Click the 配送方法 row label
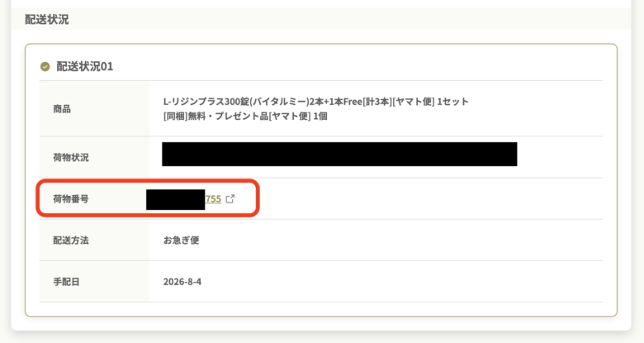This screenshot has height=343, width=644. point(71,241)
